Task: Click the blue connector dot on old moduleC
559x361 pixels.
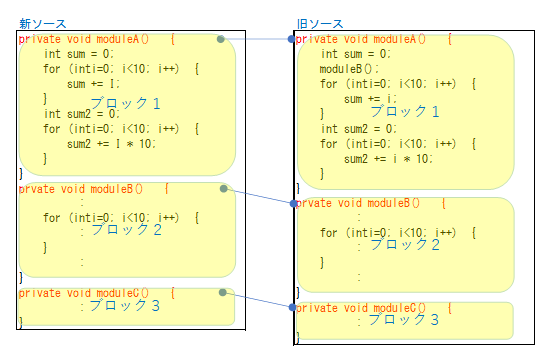Action: tap(293, 307)
